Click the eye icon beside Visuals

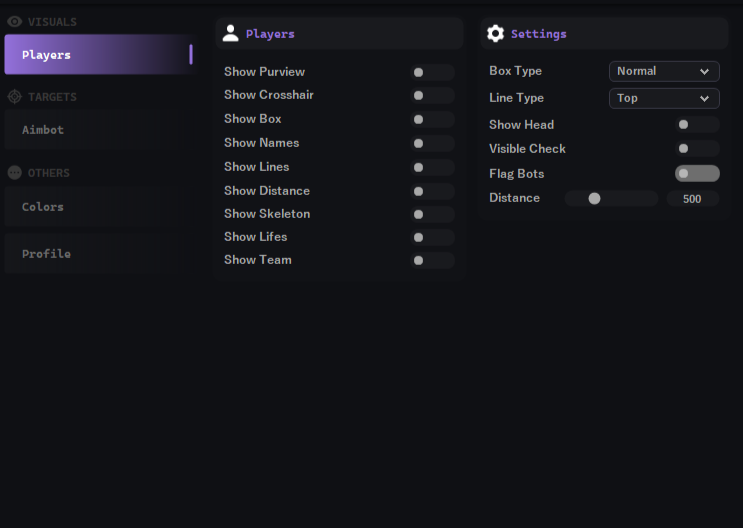14,21
